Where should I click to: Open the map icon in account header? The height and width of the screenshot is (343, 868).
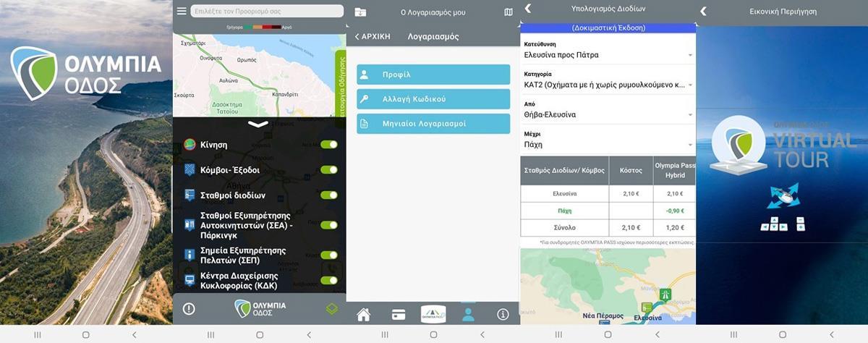(x=509, y=12)
